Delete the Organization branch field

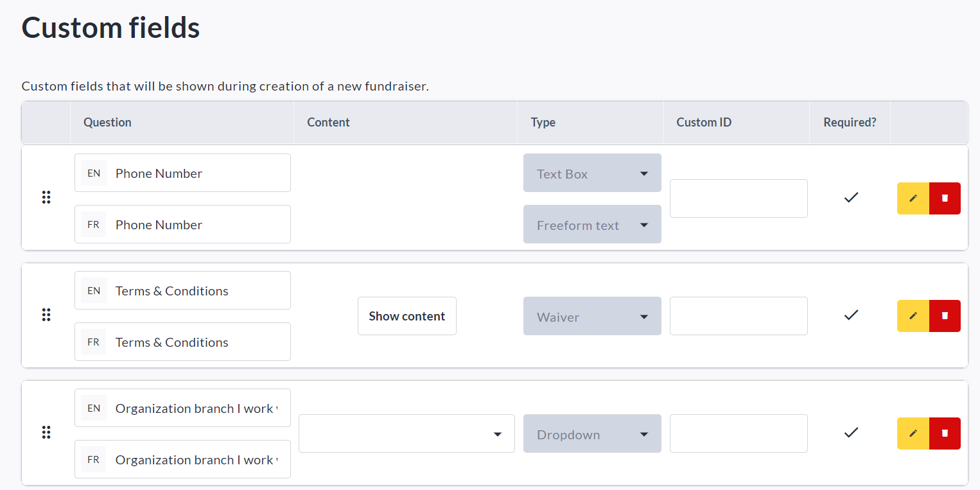(x=945, y=433)
